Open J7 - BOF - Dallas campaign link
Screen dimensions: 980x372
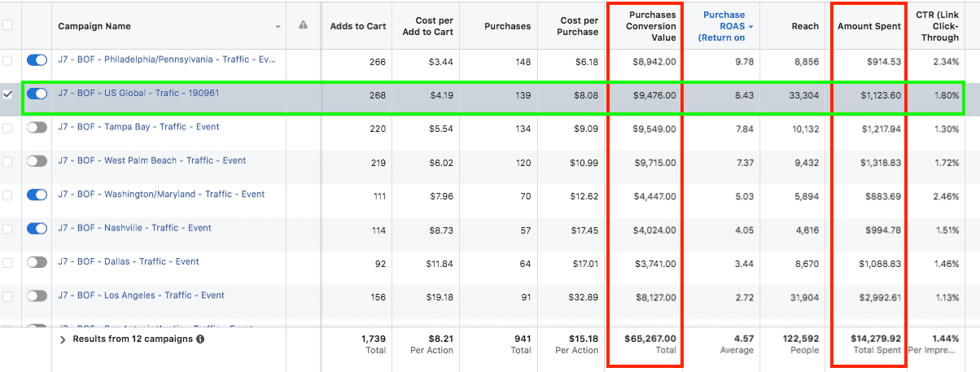click(129, 262)
